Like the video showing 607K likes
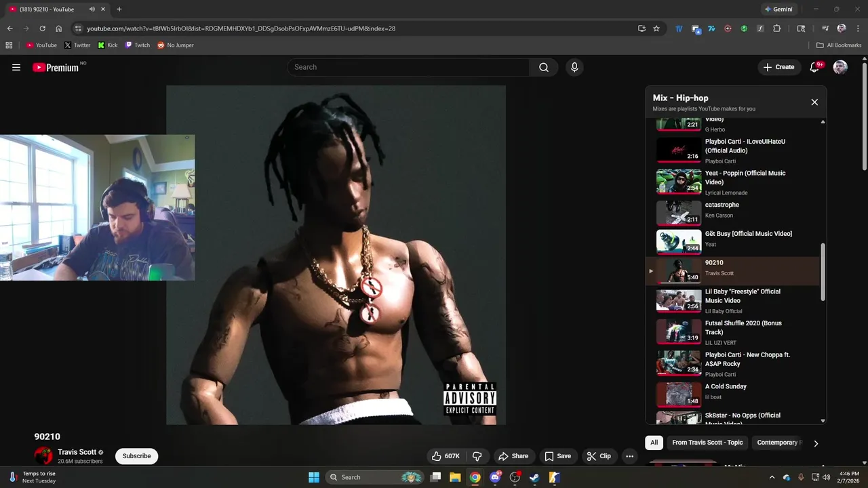 click(x=446, y=456)
